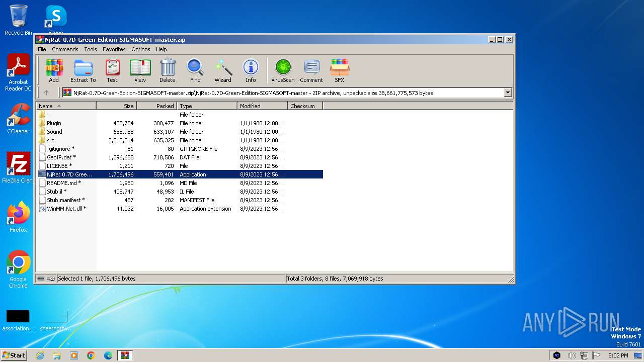This screenshot has width=644, height=362.
Task: Click the archive path address field
Action: pyautogui.click(x=283, y=93)
